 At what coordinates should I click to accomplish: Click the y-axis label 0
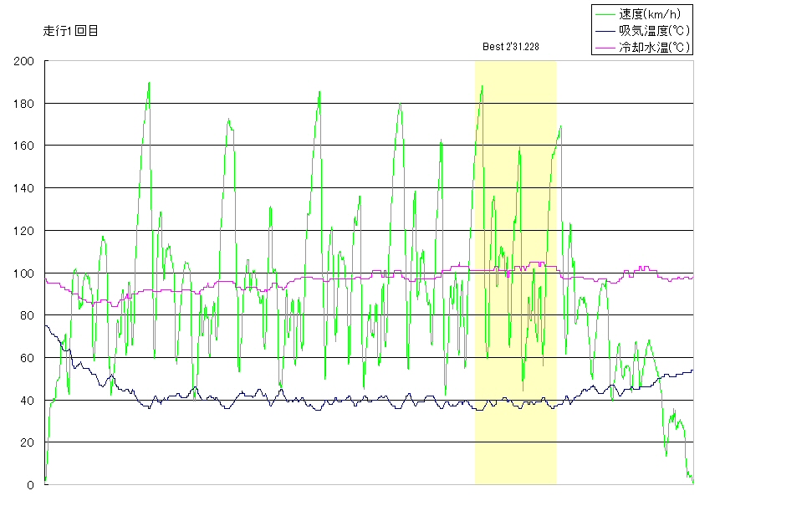pyautogui.click(x=31, y=485)
